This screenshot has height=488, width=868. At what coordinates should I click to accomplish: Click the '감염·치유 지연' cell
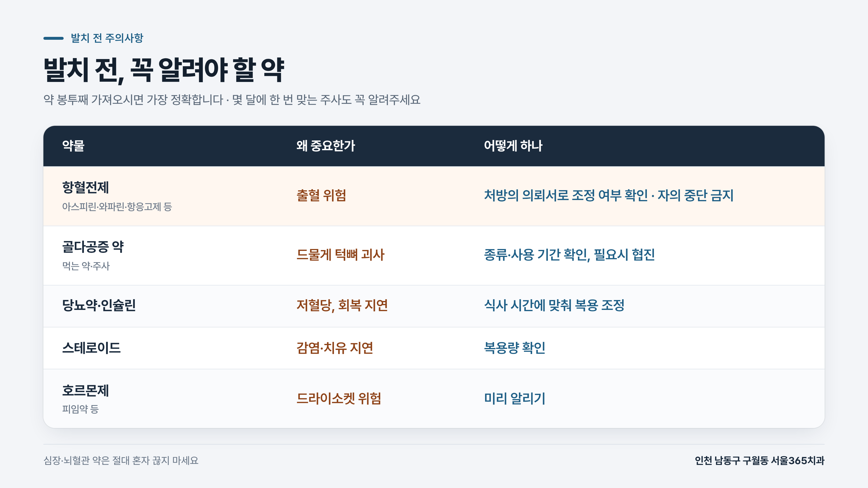pos(335,348)
